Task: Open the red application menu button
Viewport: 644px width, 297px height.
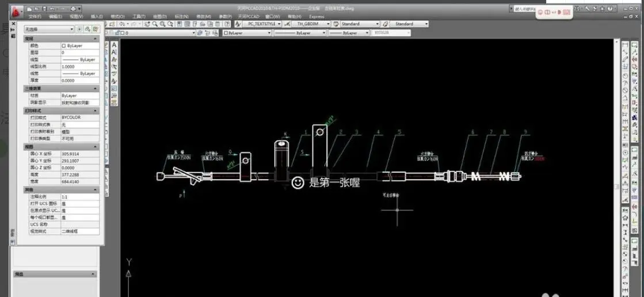Action: pos(15,12)
